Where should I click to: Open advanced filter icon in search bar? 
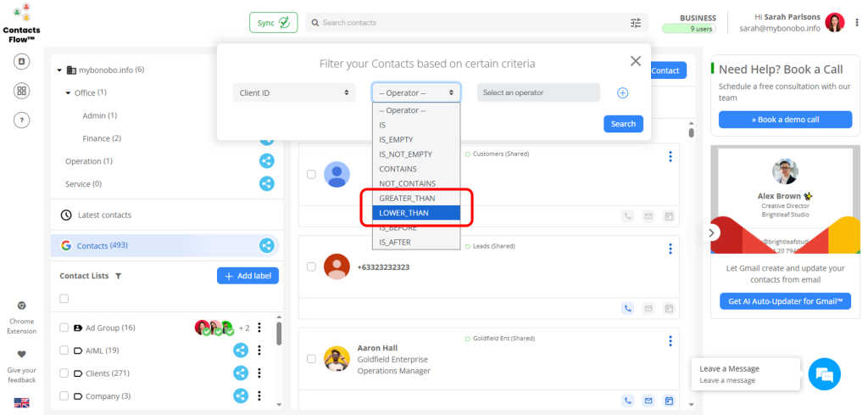pos(636,23)
